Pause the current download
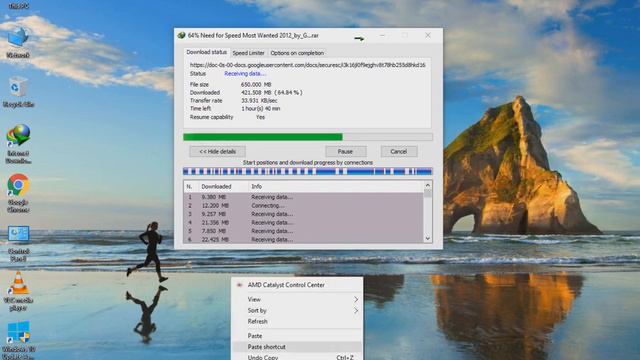The height and width of the screenshot is (360, 640). pyautogui.click(x=345, y=151)
